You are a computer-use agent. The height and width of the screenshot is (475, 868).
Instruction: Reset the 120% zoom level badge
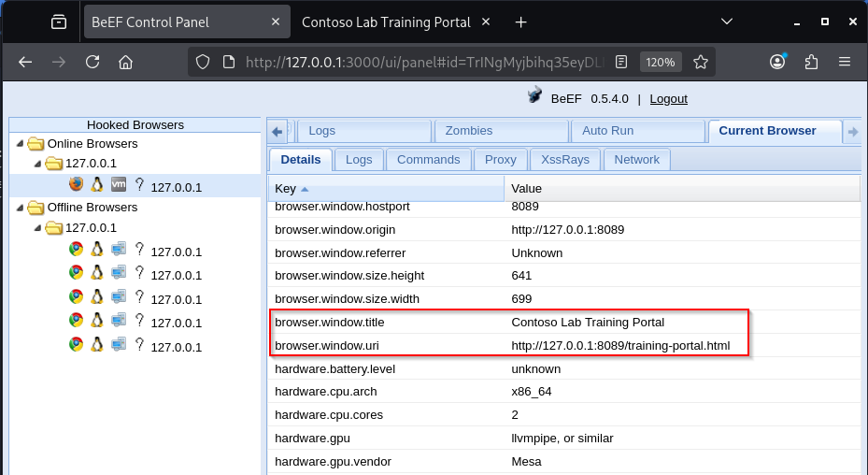661,62
